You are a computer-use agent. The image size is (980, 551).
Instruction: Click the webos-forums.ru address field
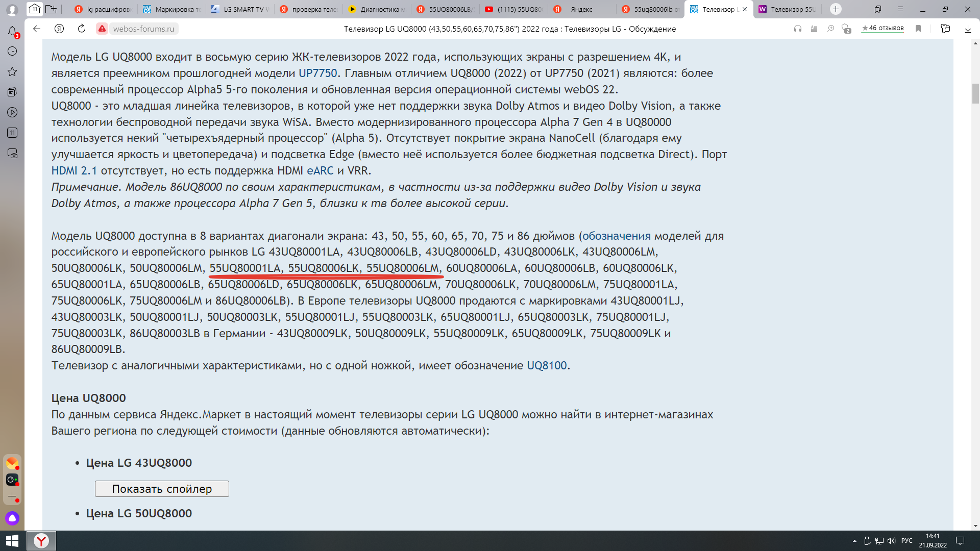tap(143, 29)
